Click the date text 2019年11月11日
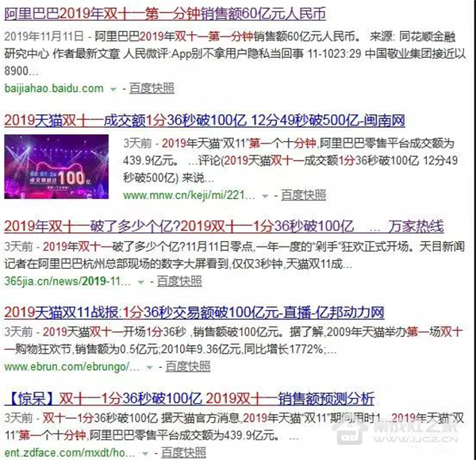This screenshot has height=460, width=476. coord(44,36)
